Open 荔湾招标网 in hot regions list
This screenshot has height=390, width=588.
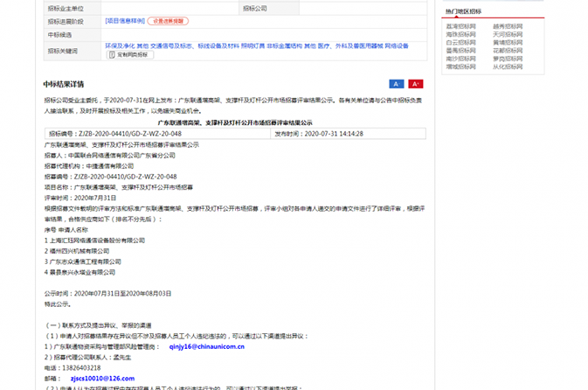[461, 27]
